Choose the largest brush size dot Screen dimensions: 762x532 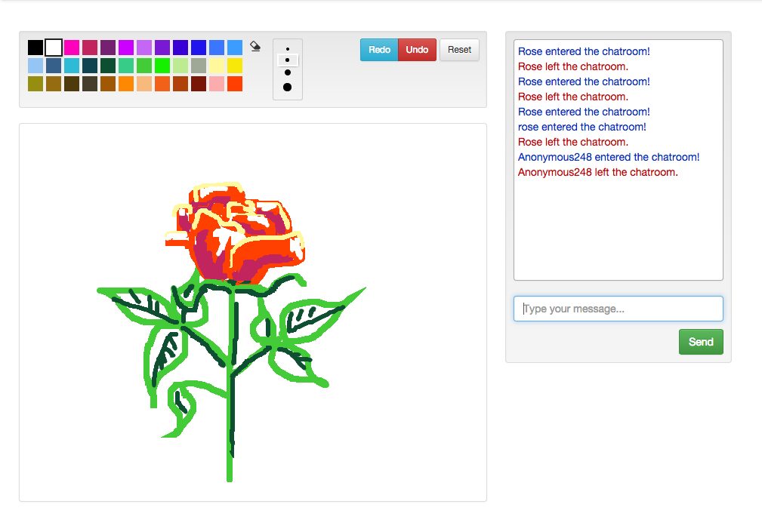[x=288, y=88]
